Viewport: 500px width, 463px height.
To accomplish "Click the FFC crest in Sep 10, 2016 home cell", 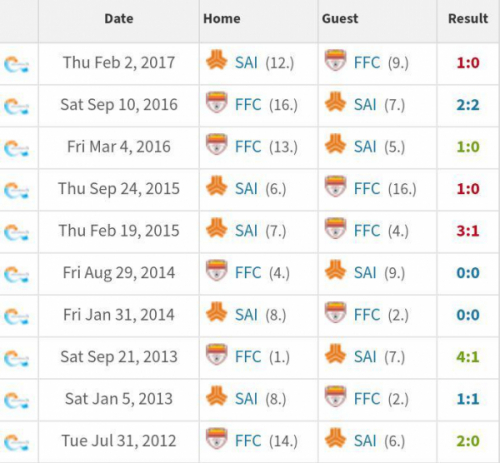I will 217,102.
